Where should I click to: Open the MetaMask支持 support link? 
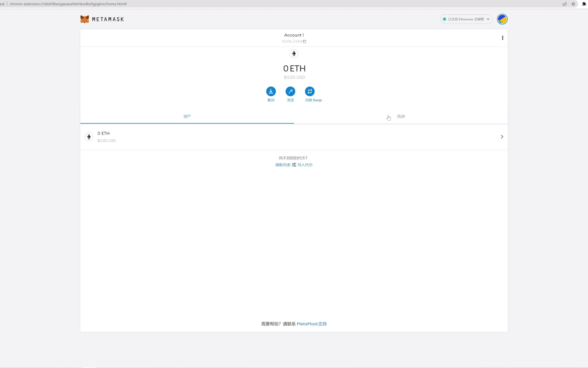pyautogui.click(x=312, y=324)
